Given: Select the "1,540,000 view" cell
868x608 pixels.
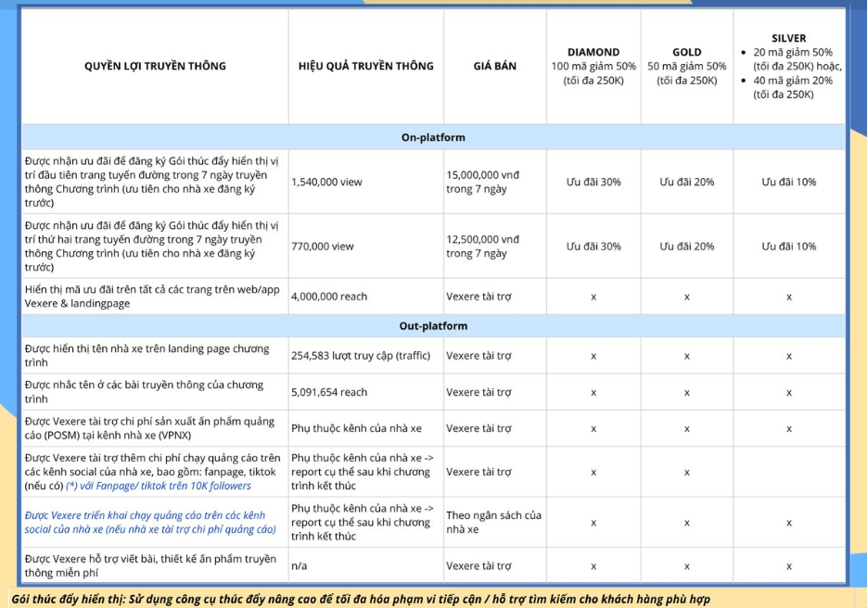Looking at the screenshot, I should point(326,183).
